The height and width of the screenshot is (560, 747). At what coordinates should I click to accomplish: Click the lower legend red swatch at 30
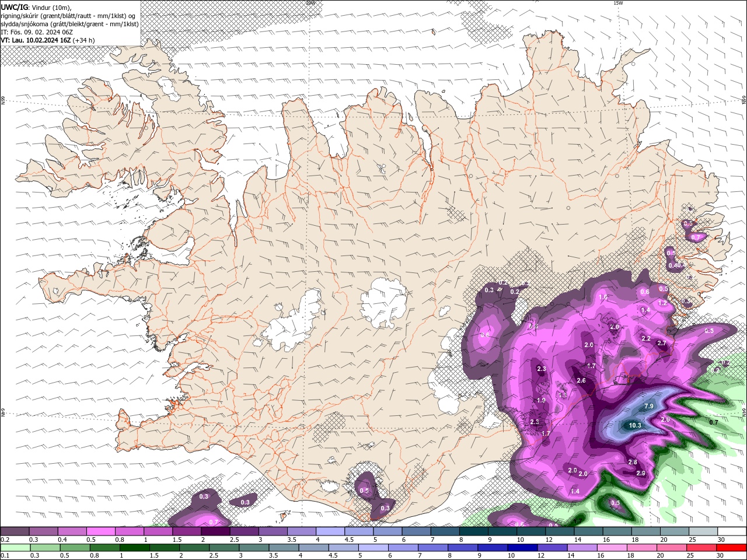click(x=732, y=548)
